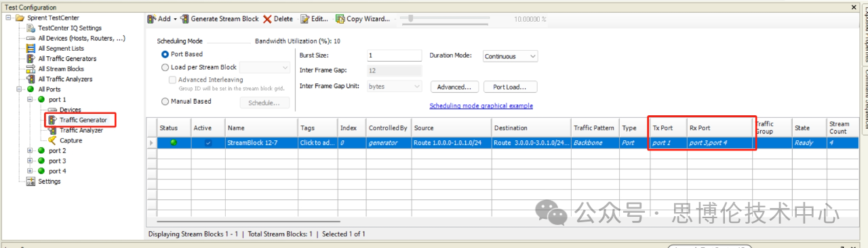868x248 pixels.
Task: Click the Advanced... button
Action: tap(454, 87)
